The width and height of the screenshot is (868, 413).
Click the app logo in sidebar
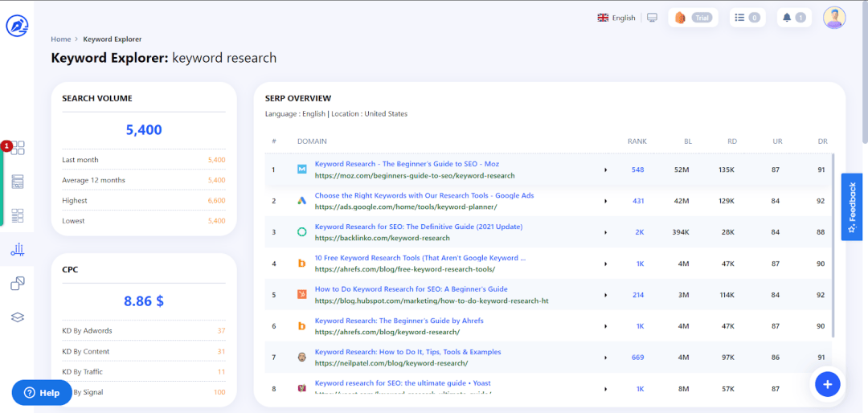pyautogui.click(x=17, y=26)
